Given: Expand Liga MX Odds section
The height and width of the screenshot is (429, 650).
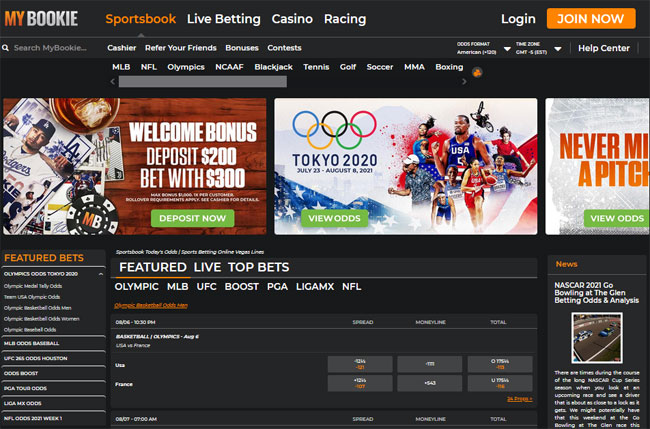Looking at the screenshot, I should [53, 403].
